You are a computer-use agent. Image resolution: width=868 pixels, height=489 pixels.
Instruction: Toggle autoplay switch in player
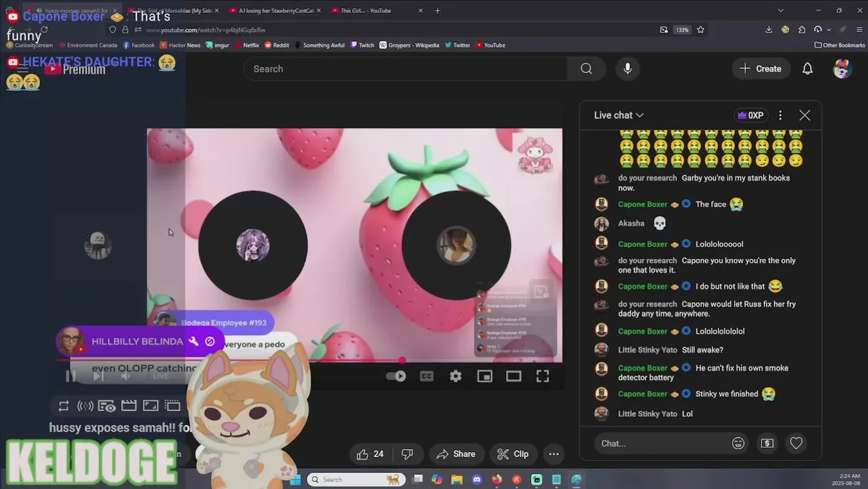[396, 376]
